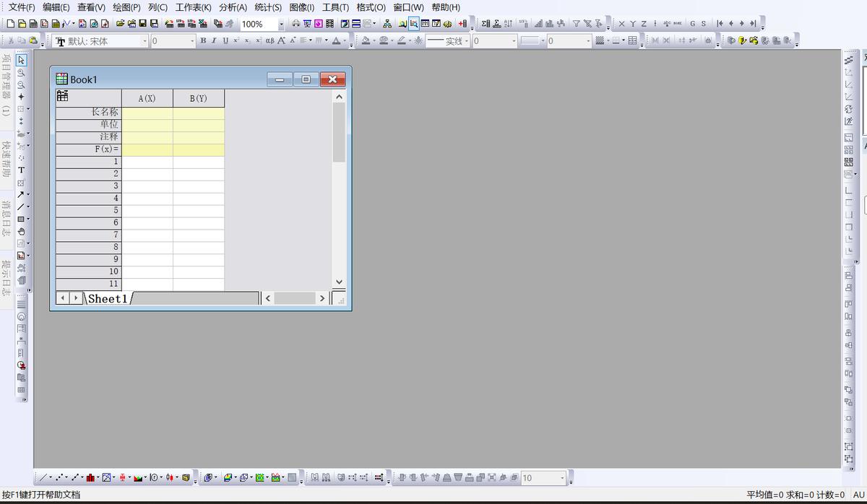
Task: Toggle Bold text formatting
Action: point(203,41)
